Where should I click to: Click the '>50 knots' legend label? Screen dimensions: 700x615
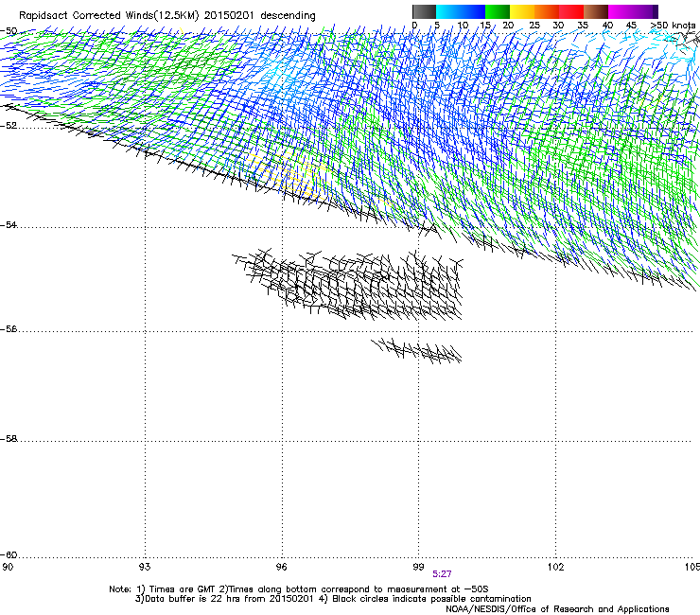click(673, 26)
